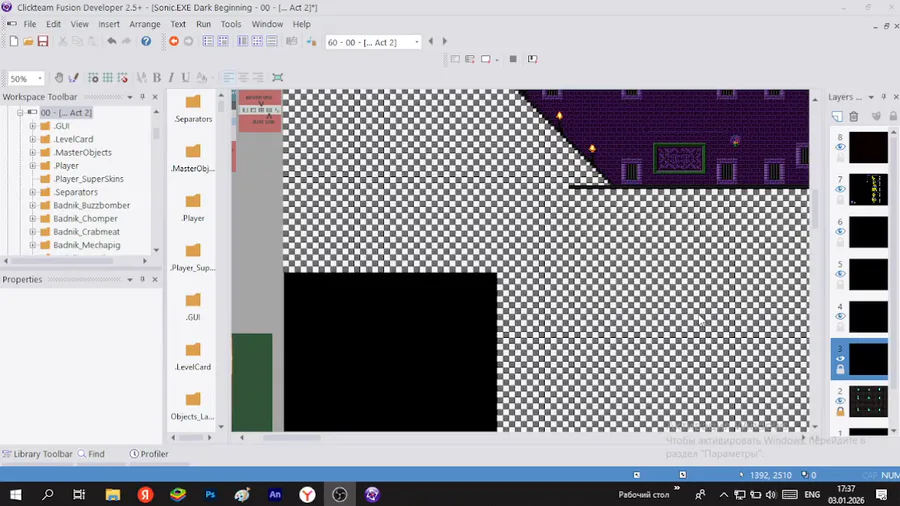Open the blue Help question mark

[x=146, y=41]
